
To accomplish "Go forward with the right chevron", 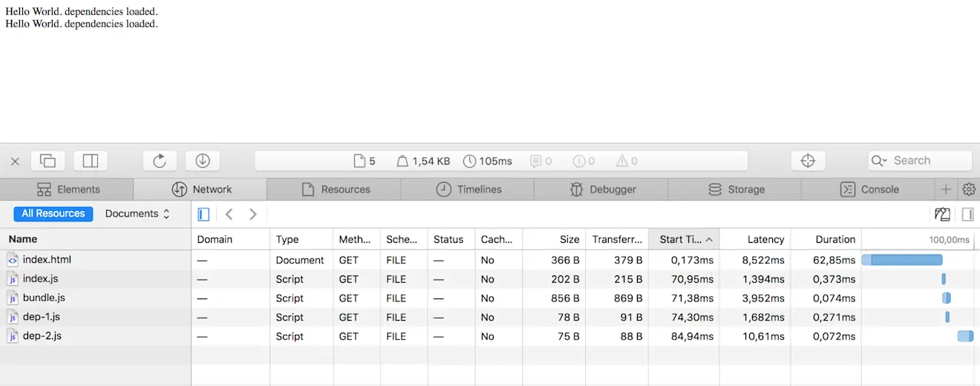I will click(253, 215).
